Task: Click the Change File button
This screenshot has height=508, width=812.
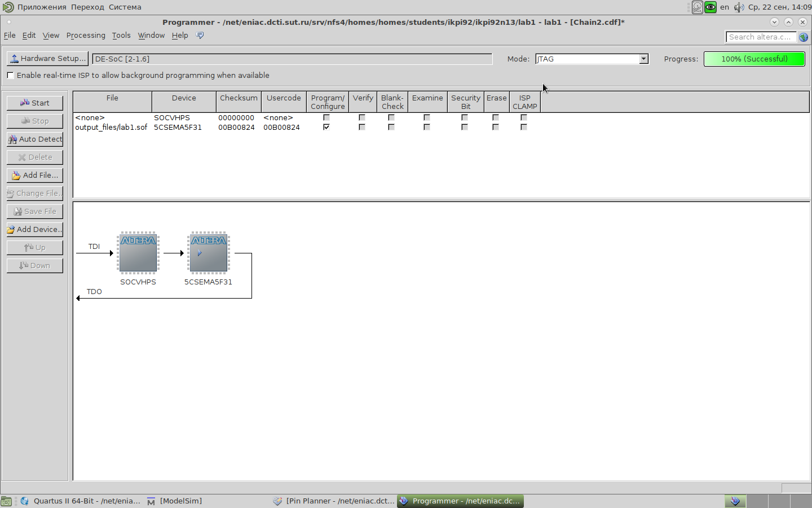Action: coord(34,193)
